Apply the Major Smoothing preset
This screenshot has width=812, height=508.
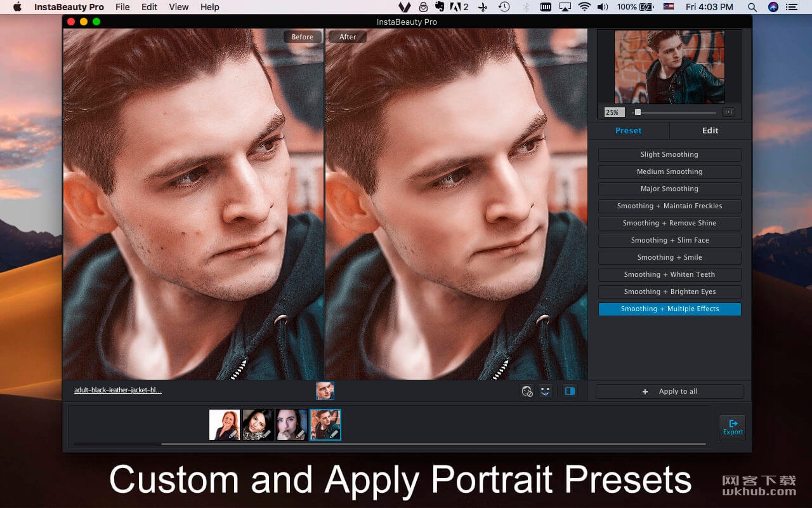click(x=669, y=189)
